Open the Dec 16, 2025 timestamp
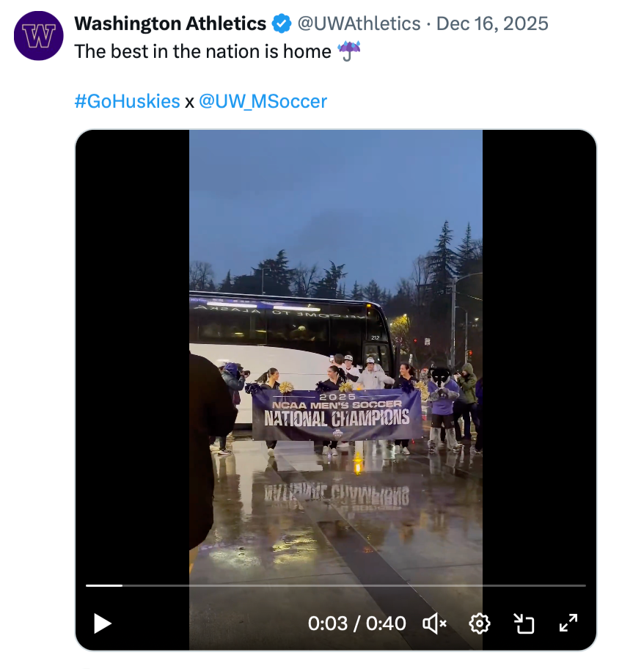This screenshot has height=669, width=644. click(492, 24)
